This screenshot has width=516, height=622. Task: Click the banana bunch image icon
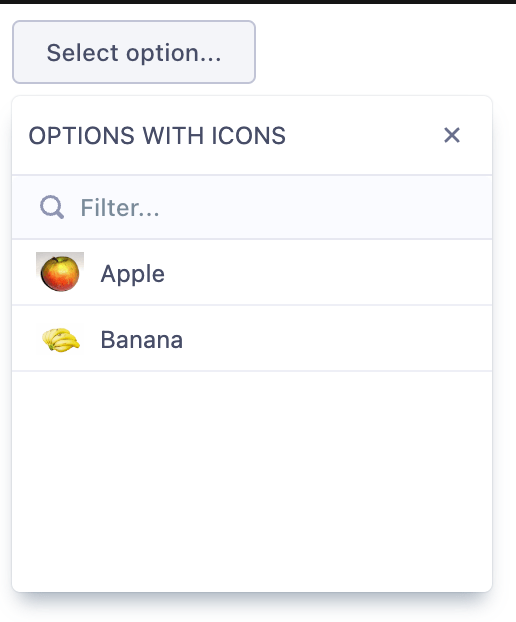point(60,339)
